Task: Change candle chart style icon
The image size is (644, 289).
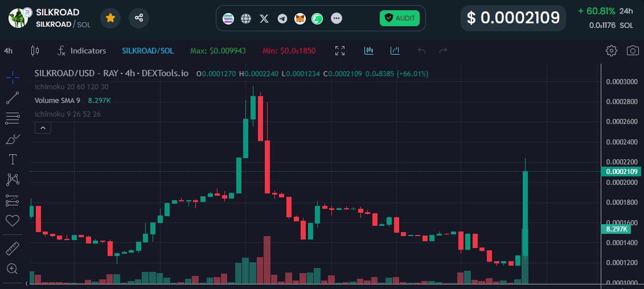Action: point(35,51)
